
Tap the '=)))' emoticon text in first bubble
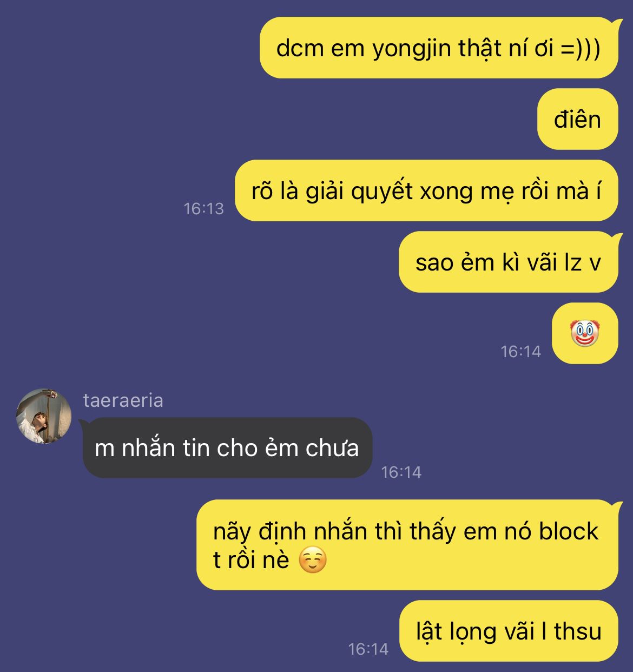click(580, 48)
